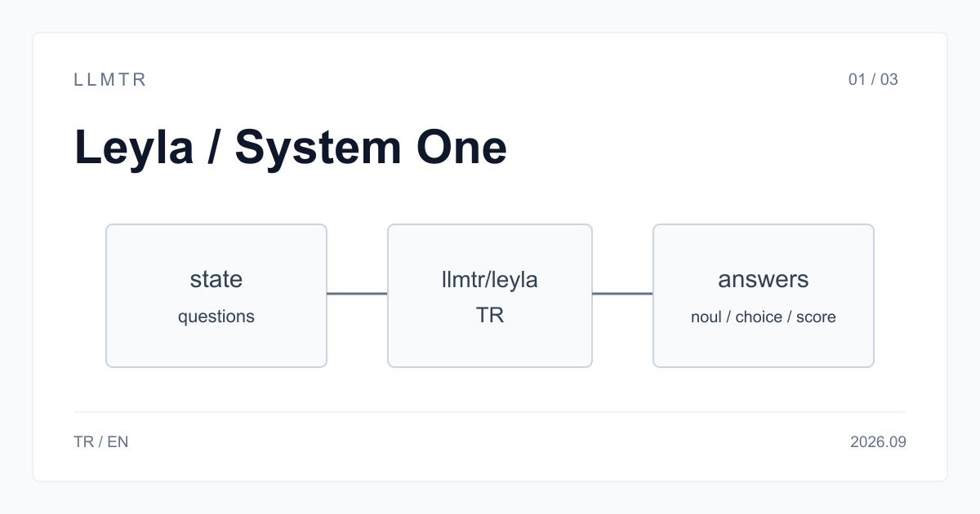Select the questions subtitle under state
980x514 pixels.
coord(216,317)
